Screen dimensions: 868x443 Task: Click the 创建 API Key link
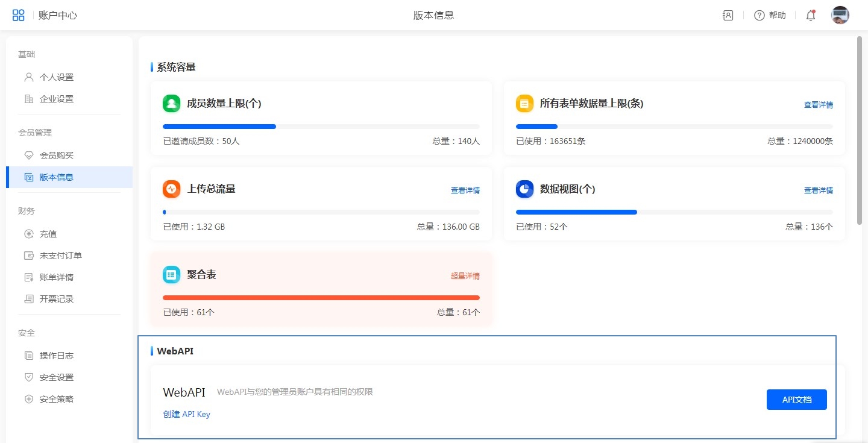(186, 414)
